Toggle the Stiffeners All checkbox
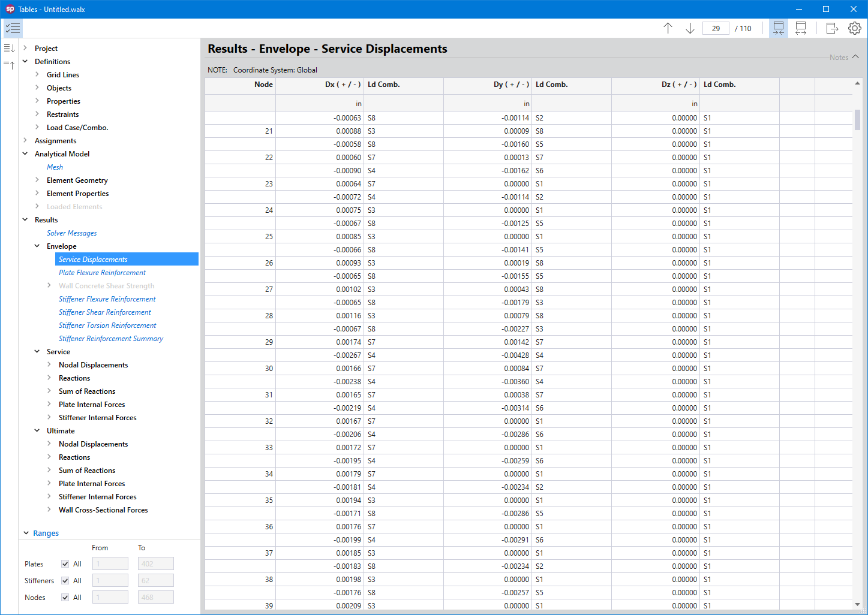Viewport: 868px width, 615px height. click(65, 581)
